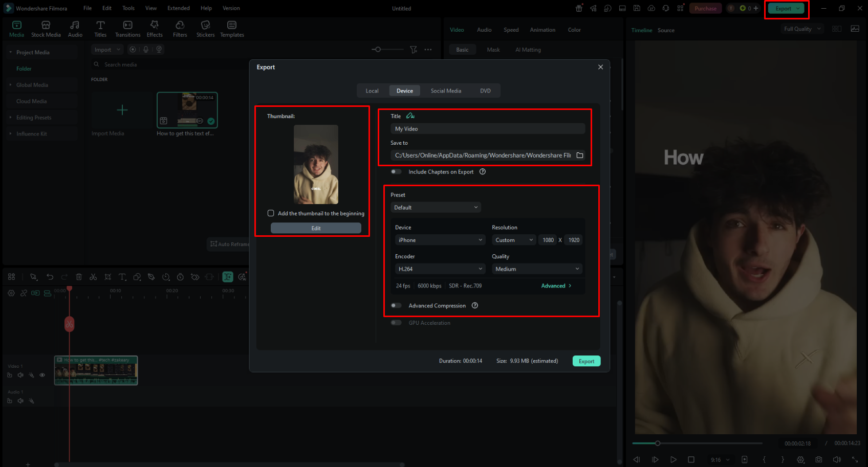Click the crop icon in timeline toolbar
The height and width of the screenshot is (467, 868).
pos(107,277)
